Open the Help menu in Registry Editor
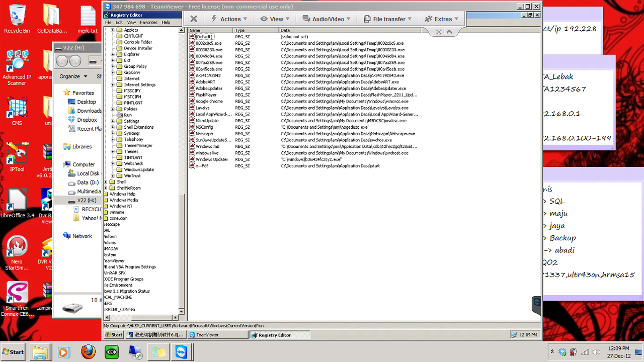644x362 pixels. coord(166,23)
